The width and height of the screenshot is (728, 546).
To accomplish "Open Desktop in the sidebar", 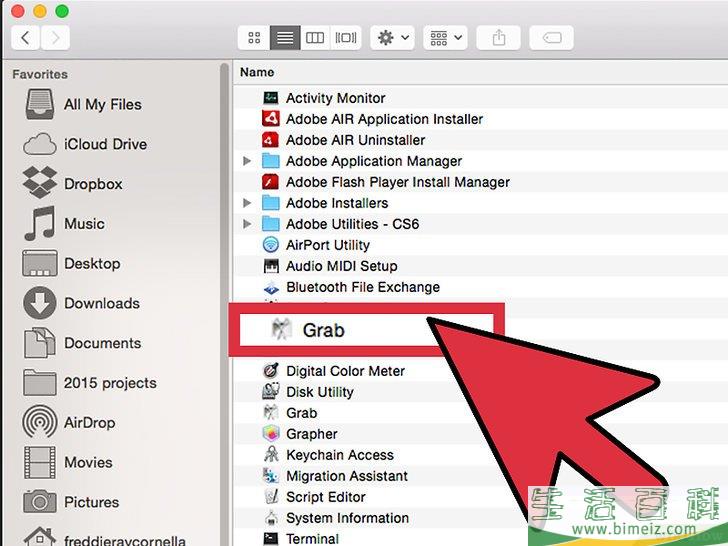I will (72, 263).
